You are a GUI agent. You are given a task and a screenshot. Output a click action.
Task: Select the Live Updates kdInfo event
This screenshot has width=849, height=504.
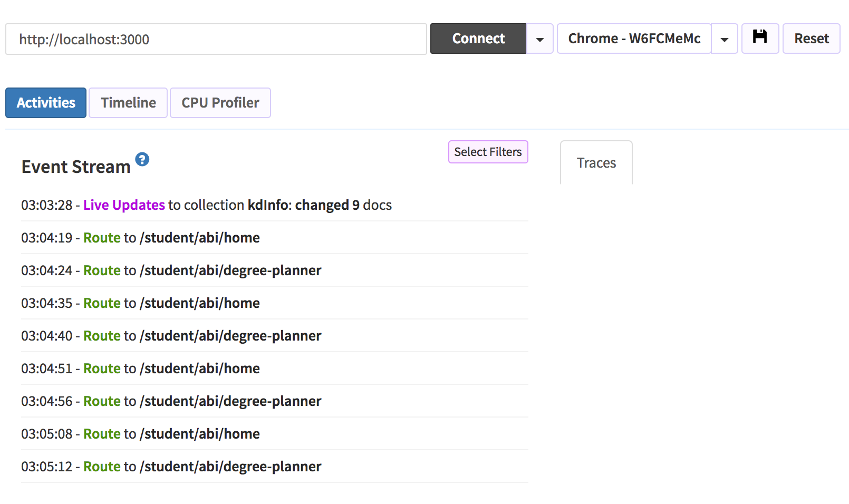(x=206, y=205)
